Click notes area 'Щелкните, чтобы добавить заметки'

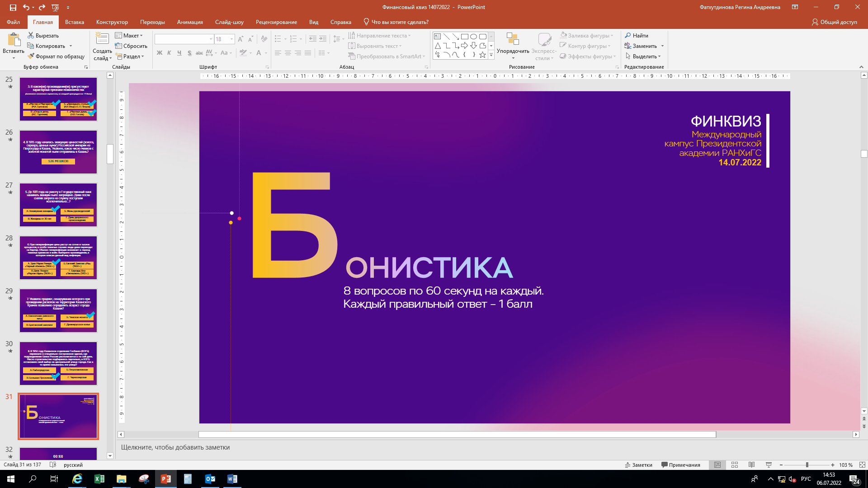(x=175, y=447)
